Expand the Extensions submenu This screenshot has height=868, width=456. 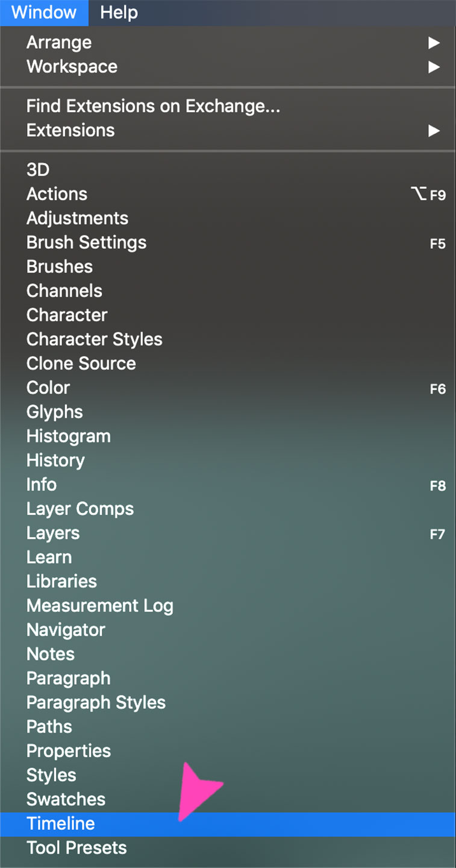tap(70, 131)
